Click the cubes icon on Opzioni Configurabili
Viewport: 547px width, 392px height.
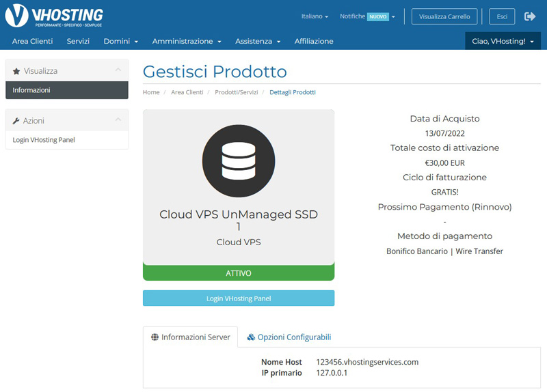[x=251, y=337]
